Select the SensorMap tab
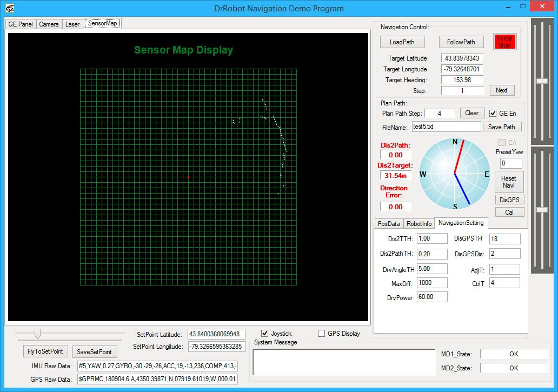 coord(103,23)
